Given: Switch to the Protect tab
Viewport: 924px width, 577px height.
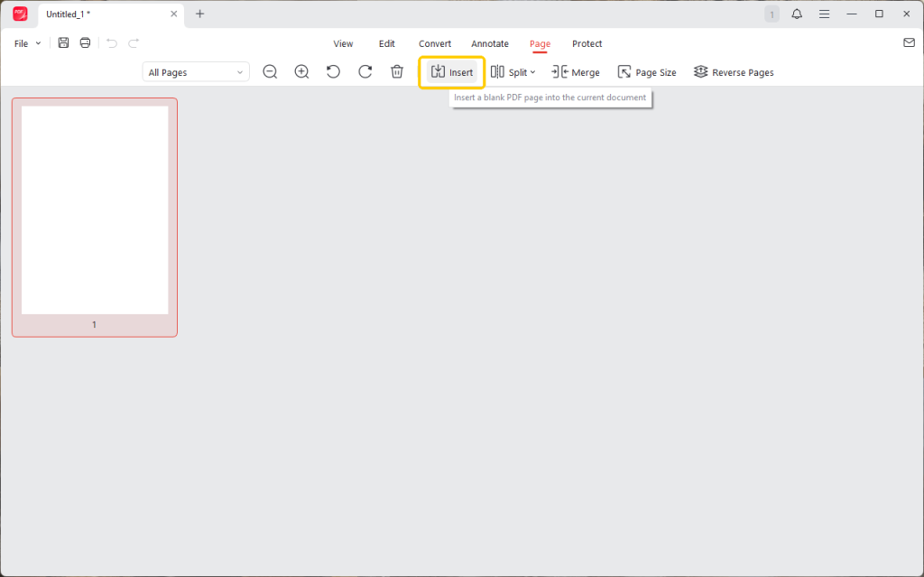Looking at the screenshot, I should [x=587, y=43].
